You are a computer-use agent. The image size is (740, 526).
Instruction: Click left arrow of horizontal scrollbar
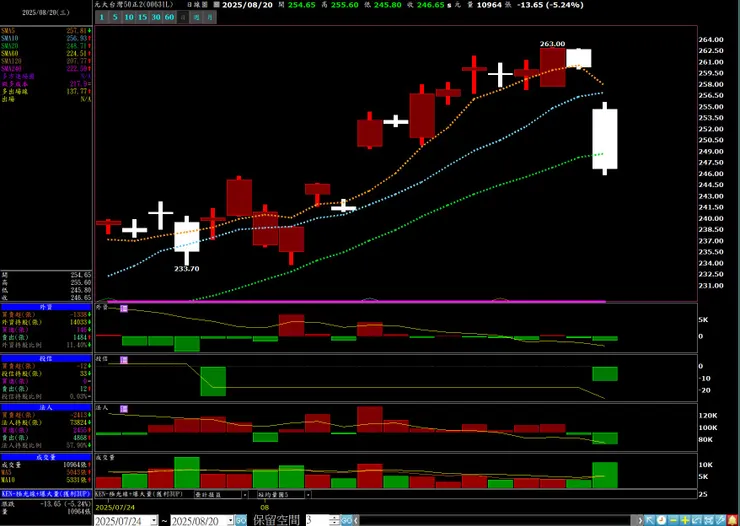(x=357, y=520)
